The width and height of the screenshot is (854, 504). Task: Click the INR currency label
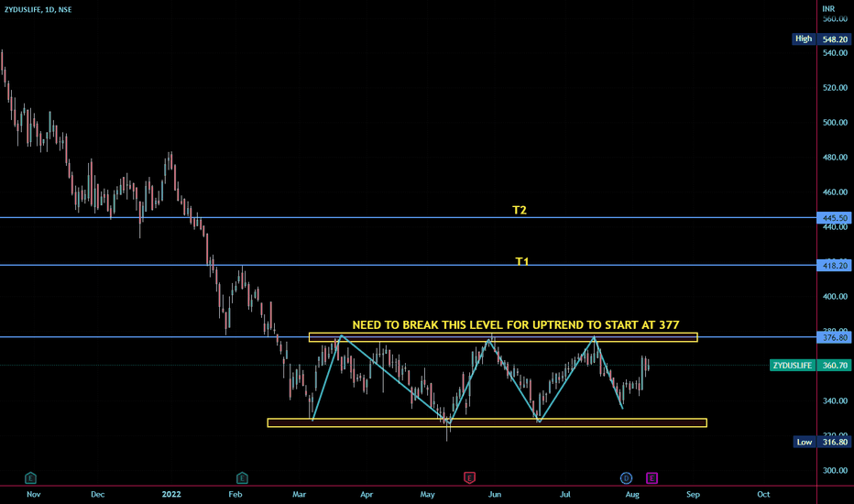point(828,9)
